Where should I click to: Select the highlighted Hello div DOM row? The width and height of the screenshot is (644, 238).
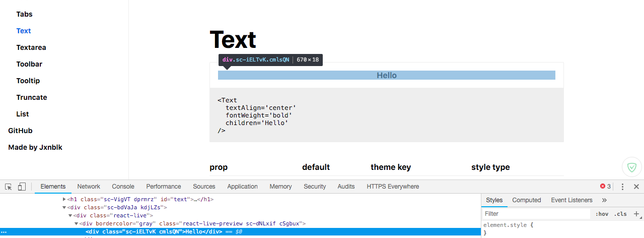[x=241, y=232]
